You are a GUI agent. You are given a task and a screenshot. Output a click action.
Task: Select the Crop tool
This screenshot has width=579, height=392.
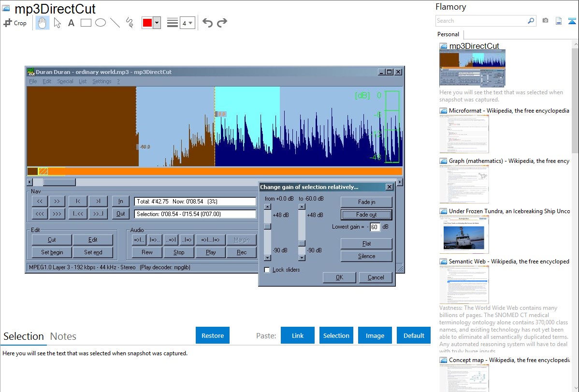pyautogui.click(x=15, y=23)
